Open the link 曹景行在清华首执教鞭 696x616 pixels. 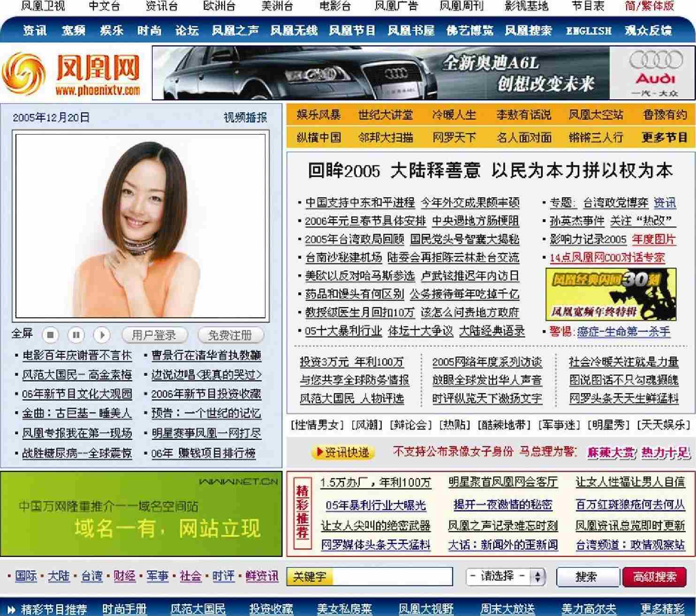click(x=206, y=355)
